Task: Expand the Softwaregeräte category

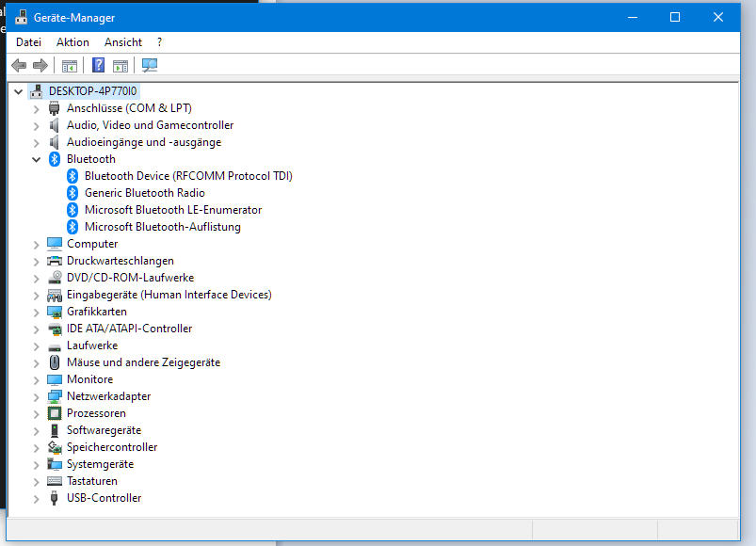Action: 36,431
